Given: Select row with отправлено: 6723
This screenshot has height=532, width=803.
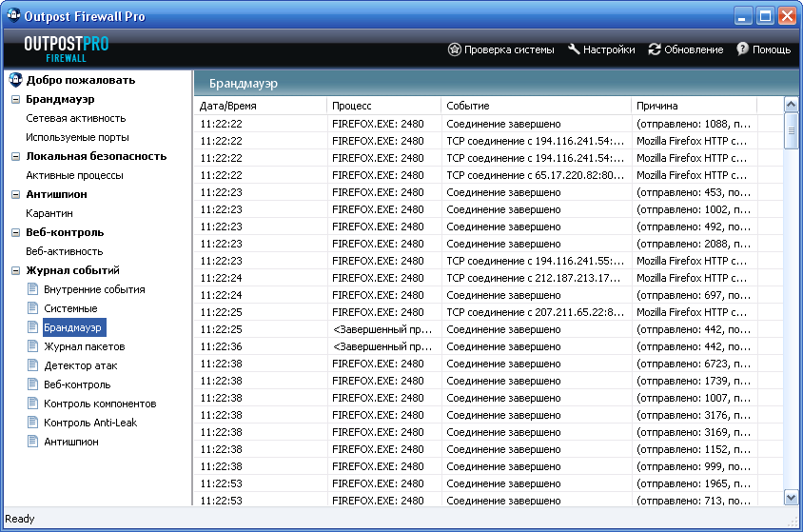Looking at the screenshot, I should click(488, 364).
